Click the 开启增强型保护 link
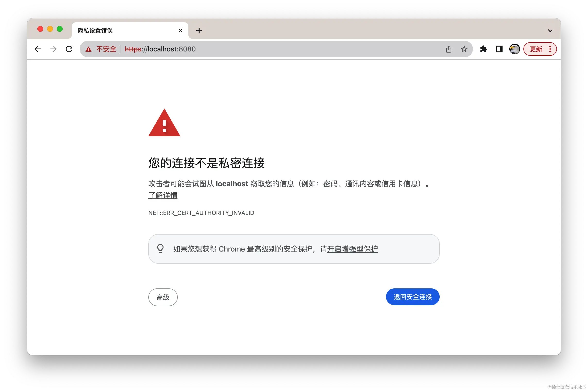The height and width of the screenshot is (391, 588). pyautogui.click(x=352, y=249)
